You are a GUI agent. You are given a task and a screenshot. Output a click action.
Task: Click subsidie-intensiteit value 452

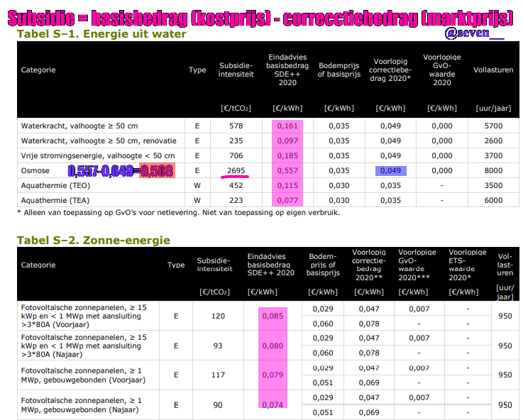coord(236,185)
